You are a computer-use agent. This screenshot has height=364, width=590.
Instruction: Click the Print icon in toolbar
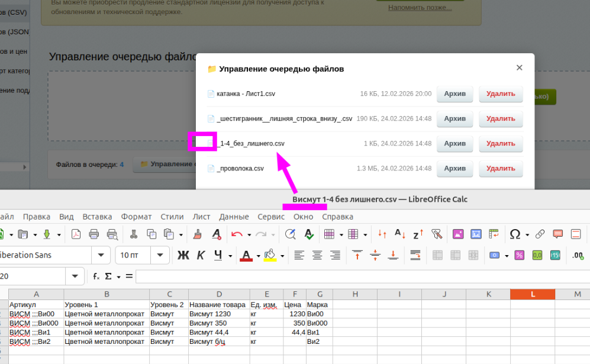(94, 234)
